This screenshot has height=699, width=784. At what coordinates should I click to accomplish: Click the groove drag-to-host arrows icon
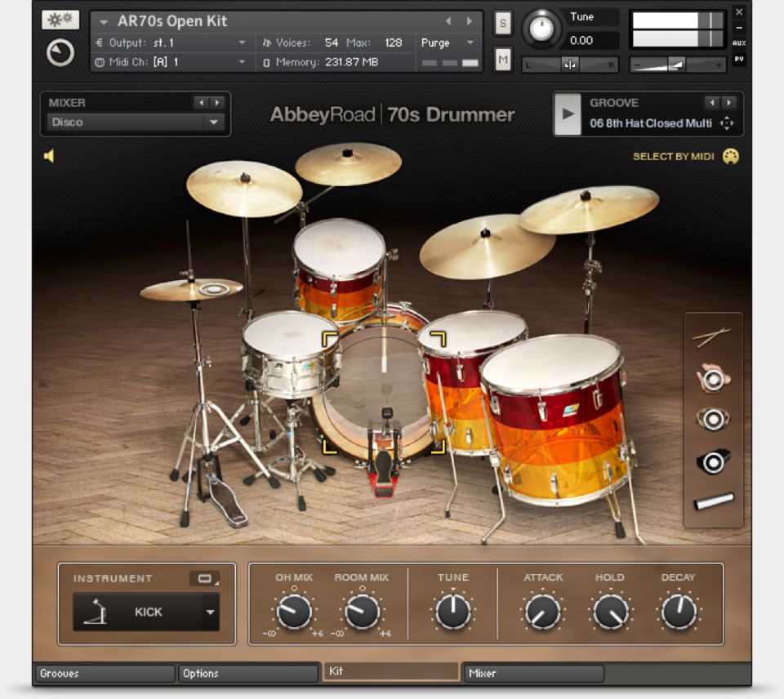tap(727, 123)
